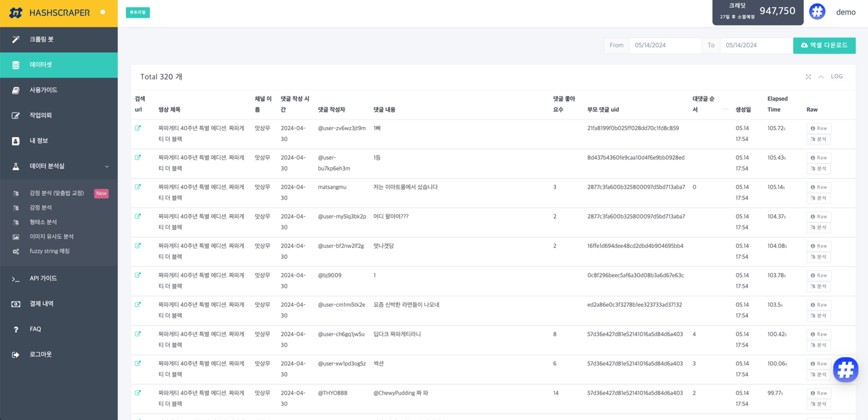Open the floating hash chat button

click(x=846, y=370)
